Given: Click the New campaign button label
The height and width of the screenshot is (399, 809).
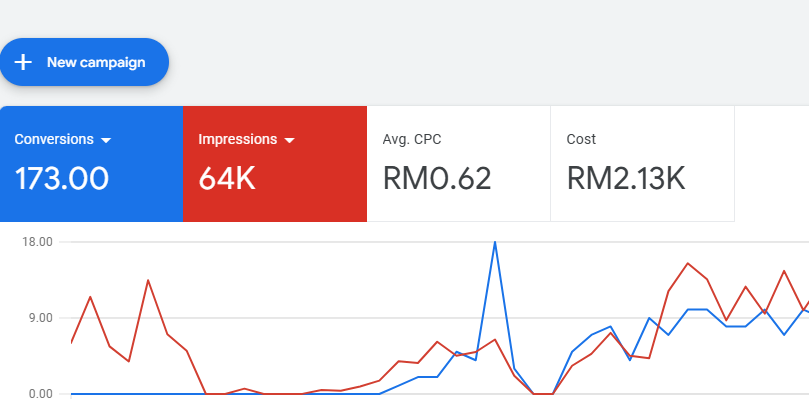Looking at the screenshot, I should [x=96, y=62].
